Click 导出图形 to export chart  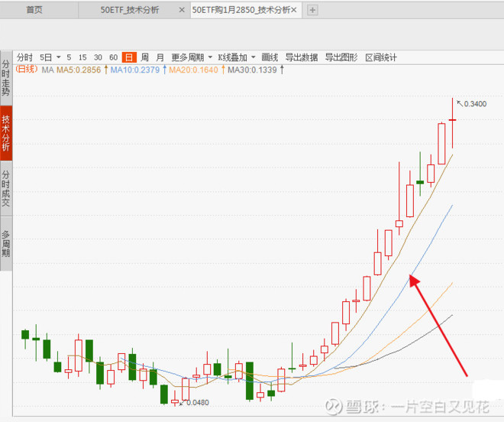341,57
